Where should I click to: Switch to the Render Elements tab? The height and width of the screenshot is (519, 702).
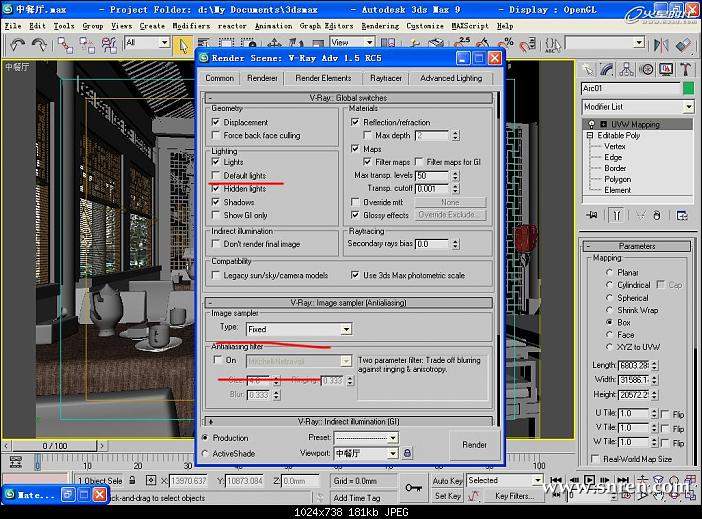pyautogui.click(x=323, y=78)
